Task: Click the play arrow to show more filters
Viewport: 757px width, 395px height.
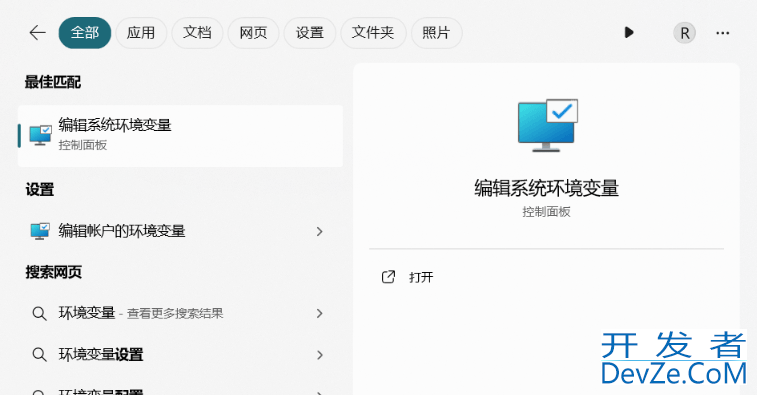Action: click(629, 33)
